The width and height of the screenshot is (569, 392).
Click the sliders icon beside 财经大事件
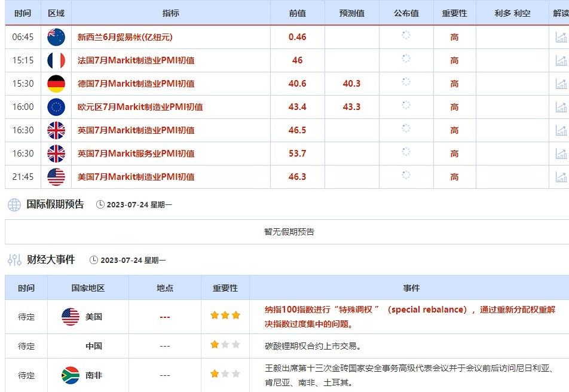coord(14,260)
